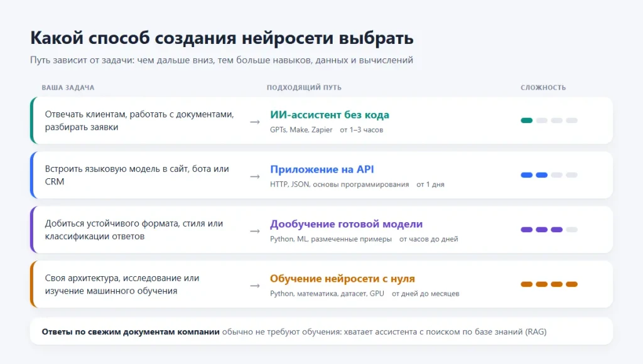Screen dimensions: 643x364
Task: Click the blue difficulty indicator of Приложение на API
Action: pos(549,175)
